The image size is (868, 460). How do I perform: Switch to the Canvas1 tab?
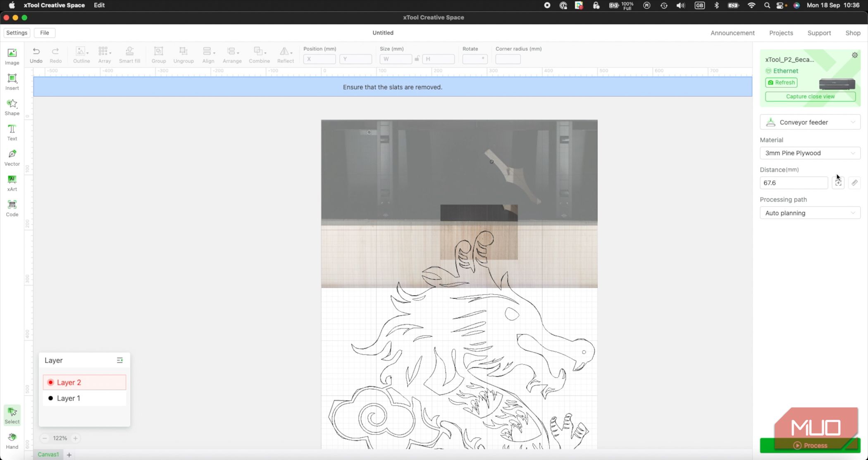(x=48, y=454)
